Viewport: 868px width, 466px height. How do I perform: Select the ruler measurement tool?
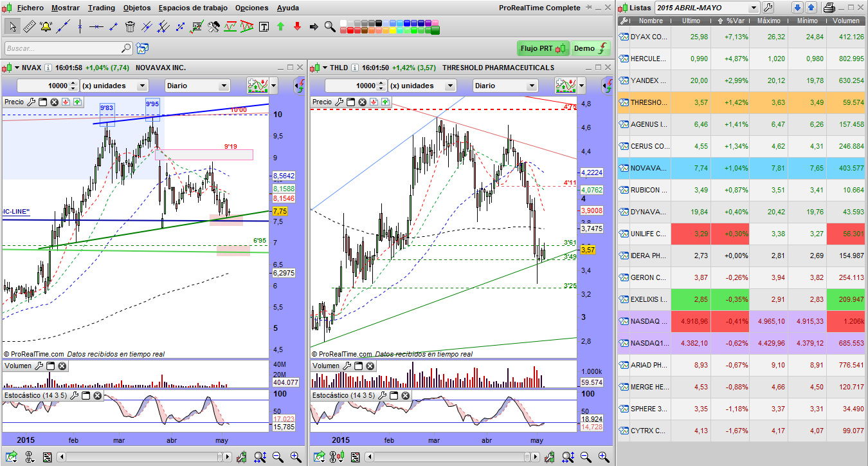[x=29, y=27]
